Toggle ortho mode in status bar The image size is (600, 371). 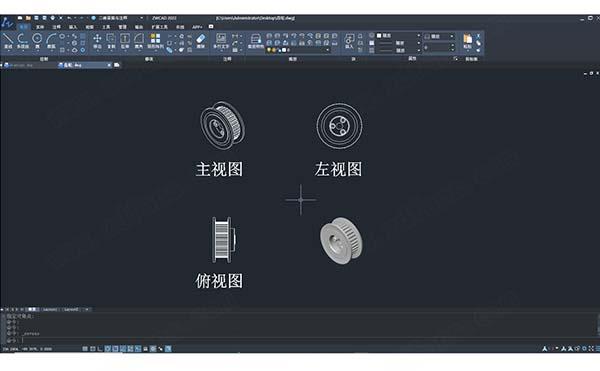pyautogui.click(x=100, y=348)
